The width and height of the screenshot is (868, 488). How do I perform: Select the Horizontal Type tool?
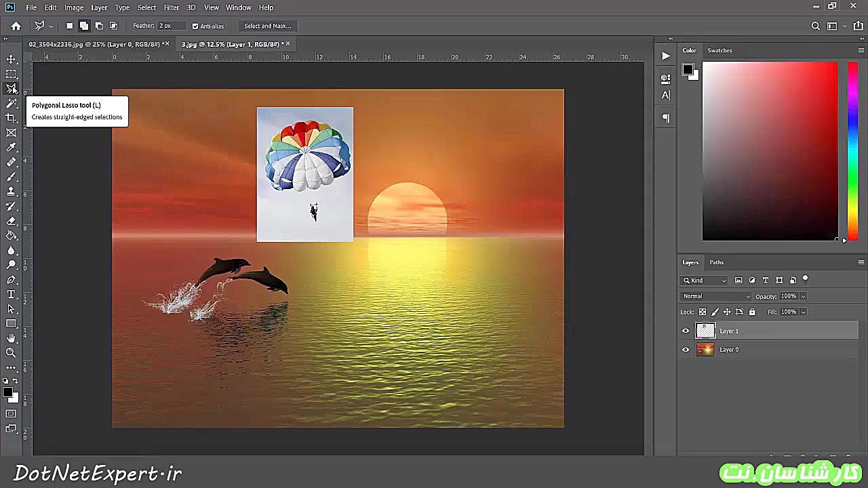[11, 294]
